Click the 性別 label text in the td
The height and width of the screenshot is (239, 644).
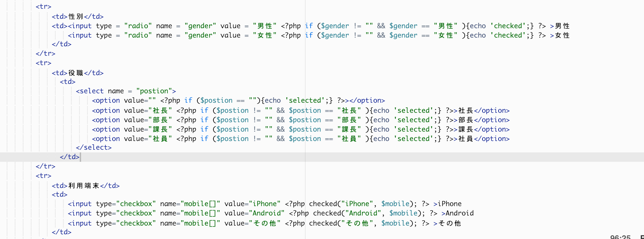coord(76,16)
